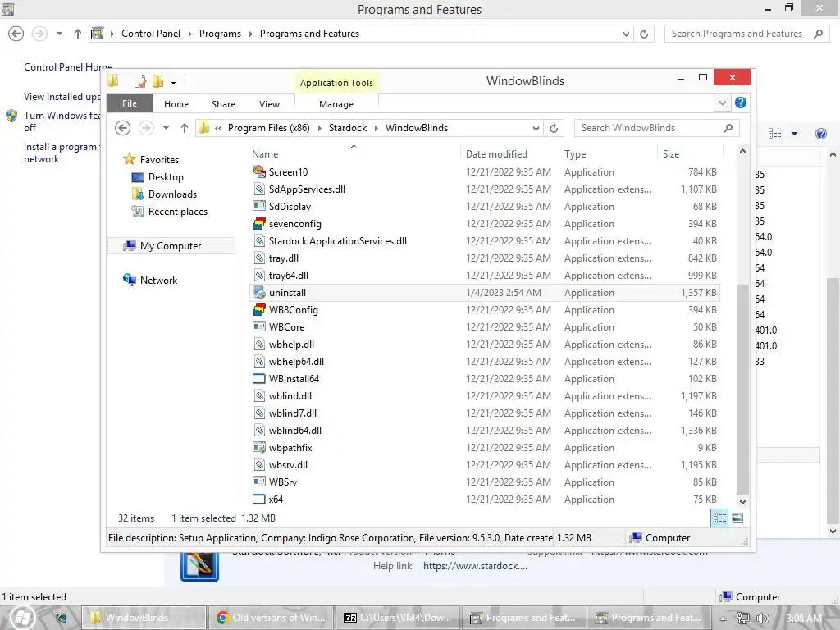Screen dimensions: 840x630
Task: Switch to large icons view layout
Action: [x=737, y=518]
